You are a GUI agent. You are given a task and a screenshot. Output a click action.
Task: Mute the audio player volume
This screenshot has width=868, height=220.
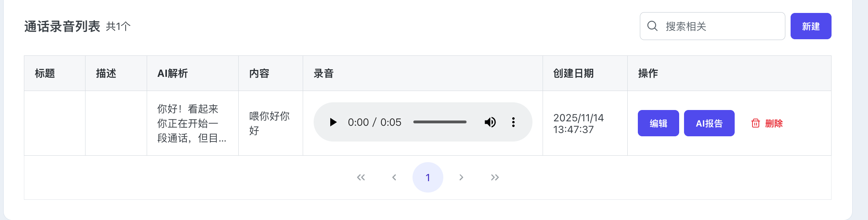pos(490,122)
